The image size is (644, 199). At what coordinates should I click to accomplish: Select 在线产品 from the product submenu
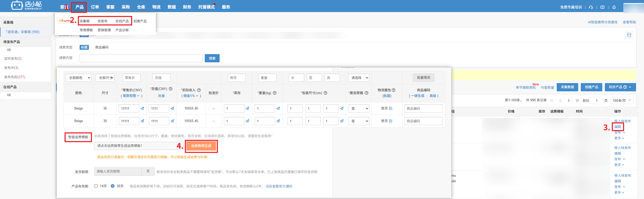click(x=122, y=21)
